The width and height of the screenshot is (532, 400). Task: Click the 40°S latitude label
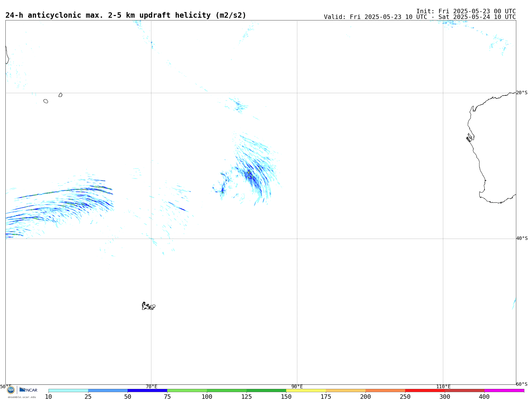pyautogui.click(x=522, y=238)
